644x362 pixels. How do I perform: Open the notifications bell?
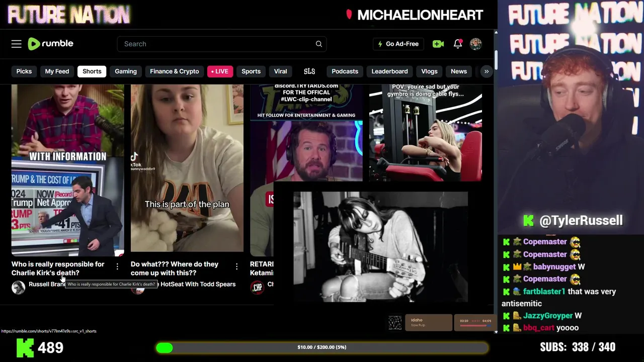(x=458, y=44)
